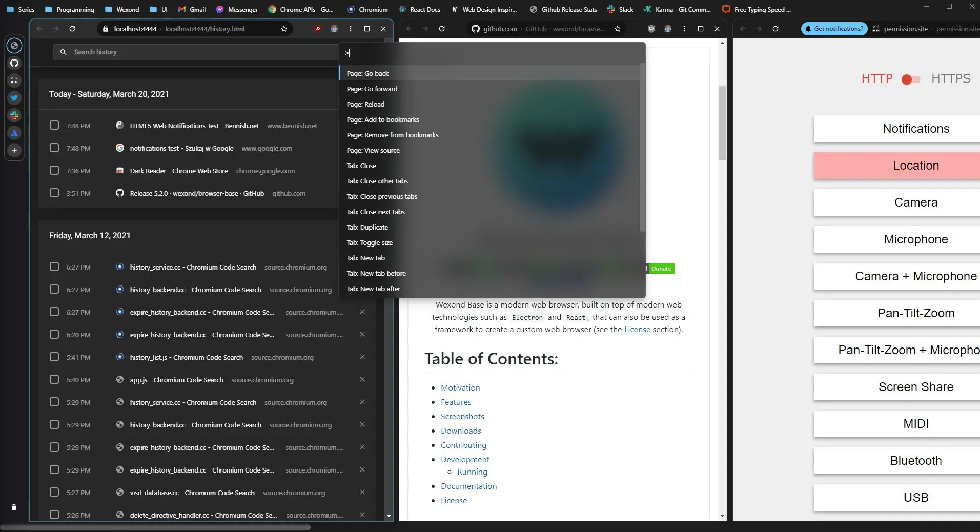Check the HTML5 Web Notifications Test entry
The height and width of the screenshot is (532, 980).
coord(54,125)
